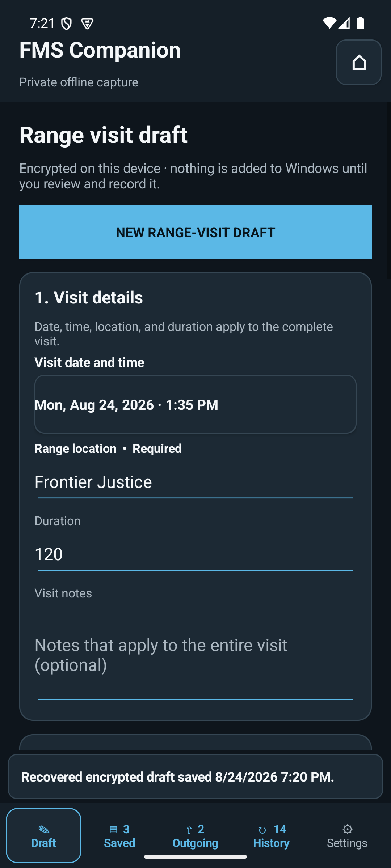Open Settings gear icon
The height and width of the screenshot is (868, 391).
[347, 829]
